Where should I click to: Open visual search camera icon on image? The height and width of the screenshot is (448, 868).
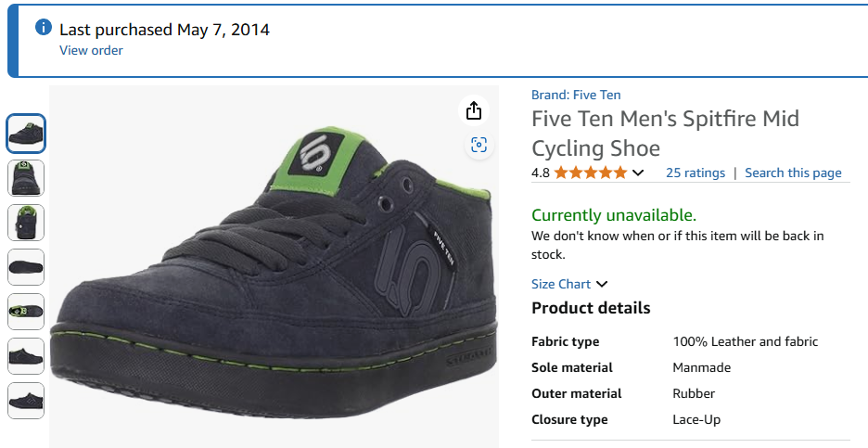click(479, 144)
